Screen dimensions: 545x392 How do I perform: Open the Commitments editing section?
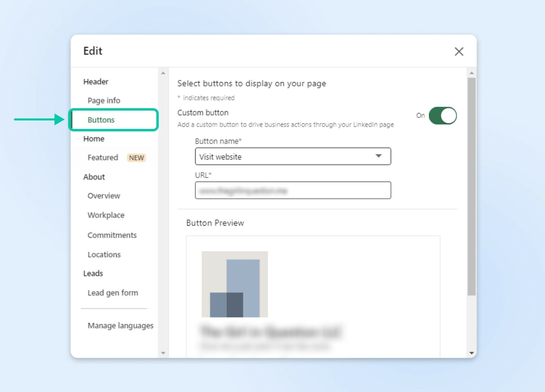coord(112,235)
